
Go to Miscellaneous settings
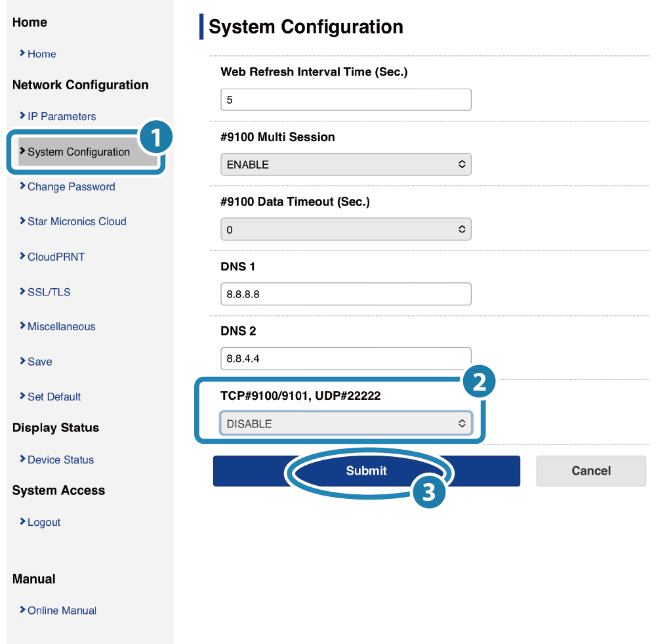click(62, 327)
